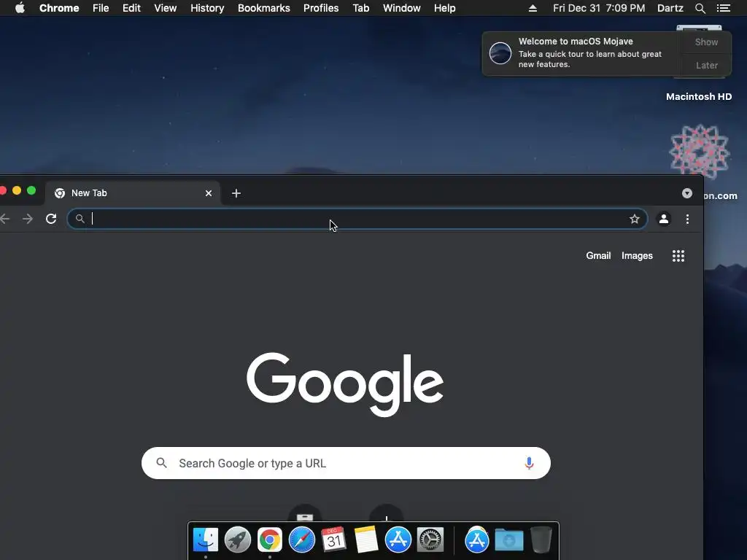Start voice search with the microphone
Viewport: 747px width, 560px height.
click(x=529, y=463)
